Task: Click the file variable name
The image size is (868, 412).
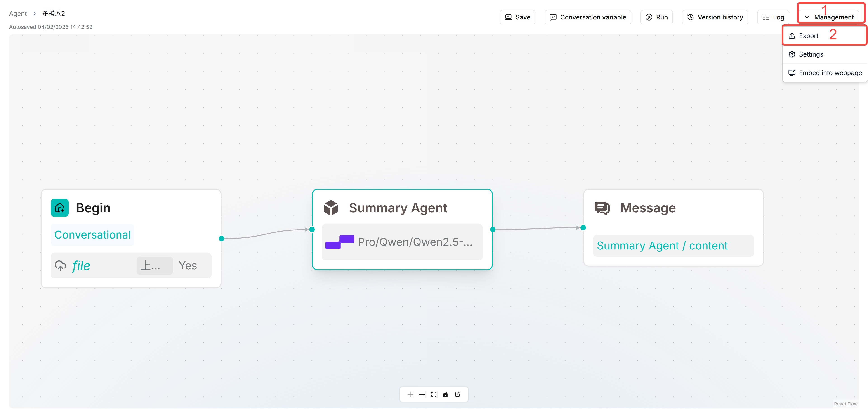Action: click(x=81, y=266)
